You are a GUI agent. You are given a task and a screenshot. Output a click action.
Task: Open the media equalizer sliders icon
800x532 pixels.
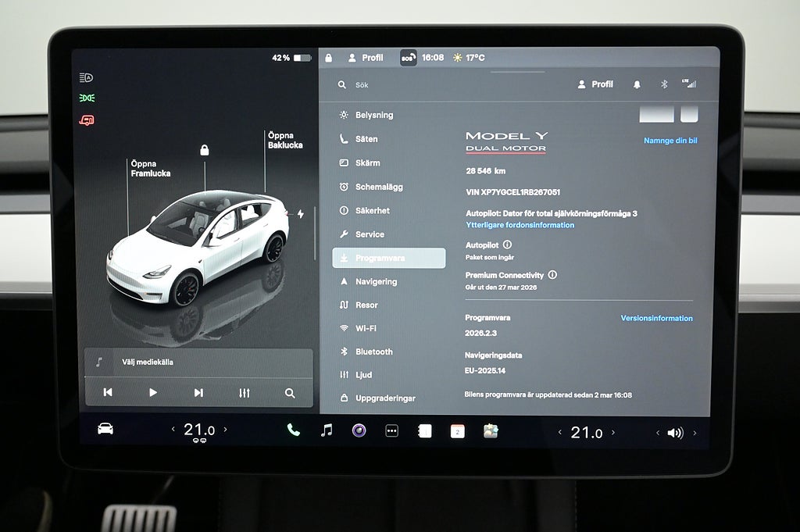tap(245, 393)
